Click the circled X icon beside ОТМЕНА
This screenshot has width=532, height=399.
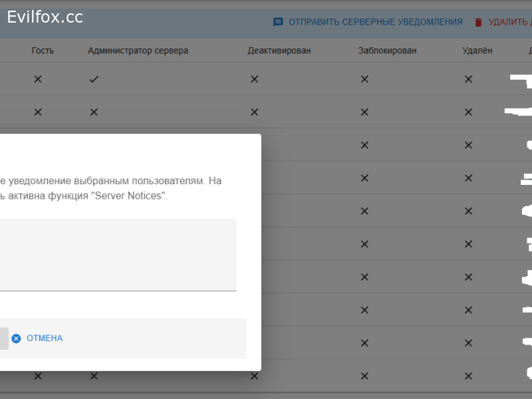pos(16,338)
